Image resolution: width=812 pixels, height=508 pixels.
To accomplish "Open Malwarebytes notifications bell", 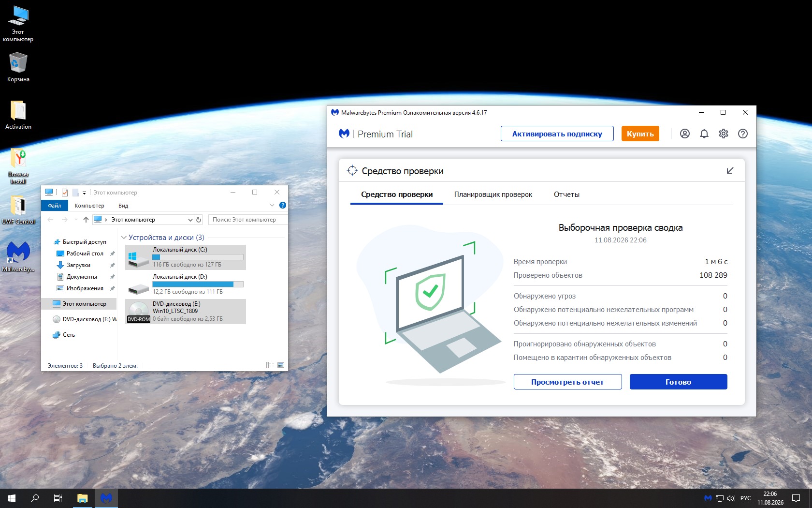I will 704,134.
